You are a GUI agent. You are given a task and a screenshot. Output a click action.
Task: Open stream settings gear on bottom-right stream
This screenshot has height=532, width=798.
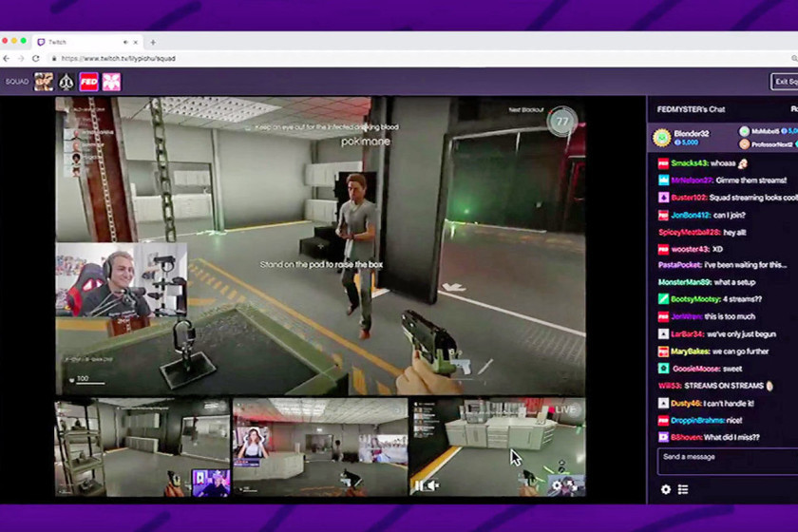tap(557, 485)
